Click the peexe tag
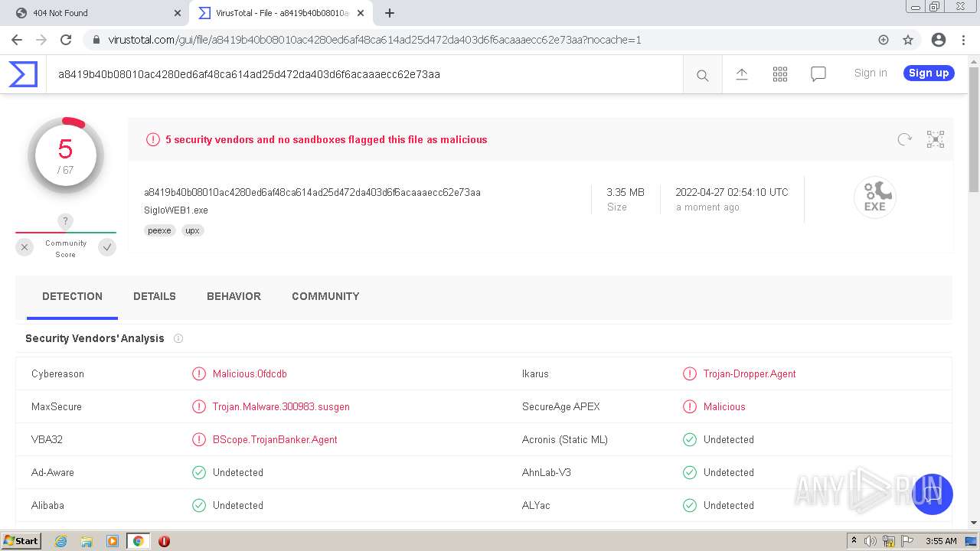 click(x=159, y=230)
